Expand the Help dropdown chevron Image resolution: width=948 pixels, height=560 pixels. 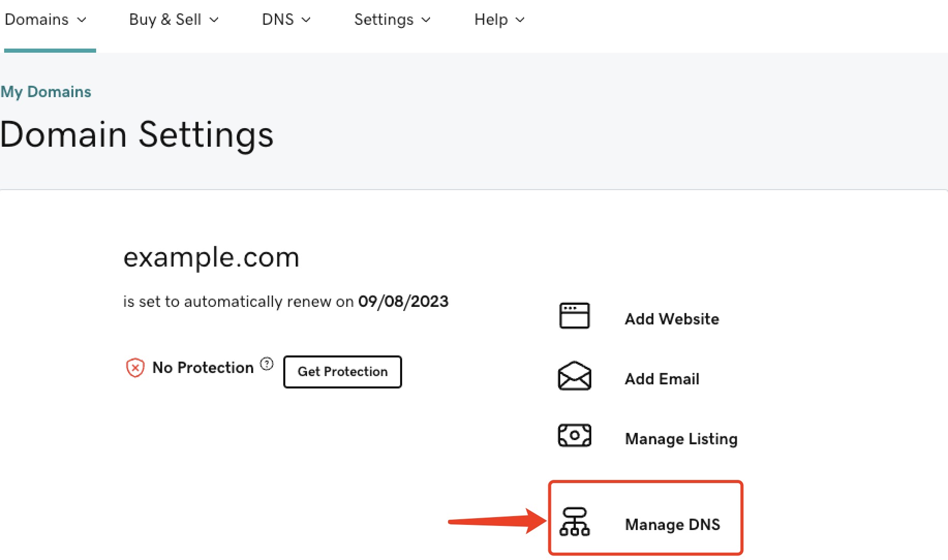[520, 20]
